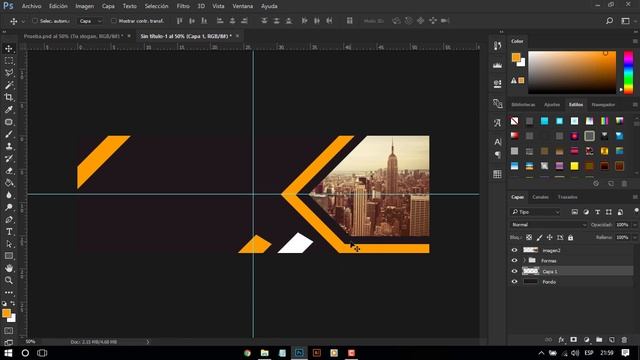Open the Relleno slider arrow
This screenshot has width=640, height=360.
[x=635, y=238]
